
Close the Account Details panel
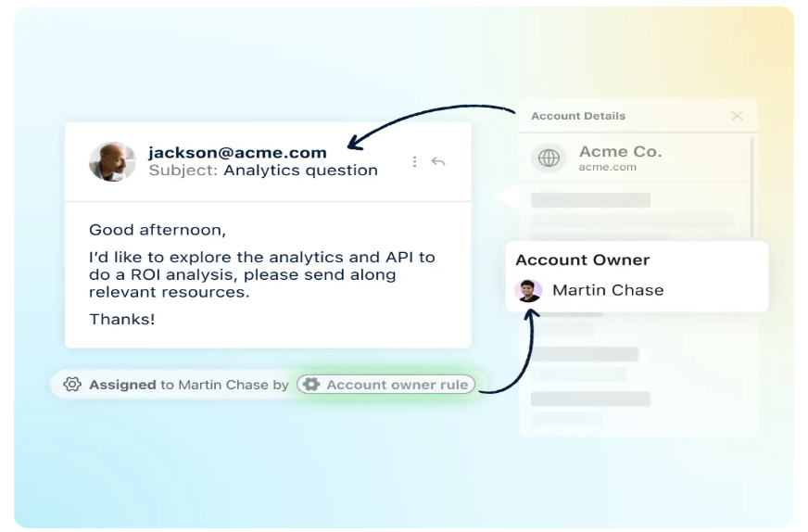pyautogui.click(x=737, y=116)
